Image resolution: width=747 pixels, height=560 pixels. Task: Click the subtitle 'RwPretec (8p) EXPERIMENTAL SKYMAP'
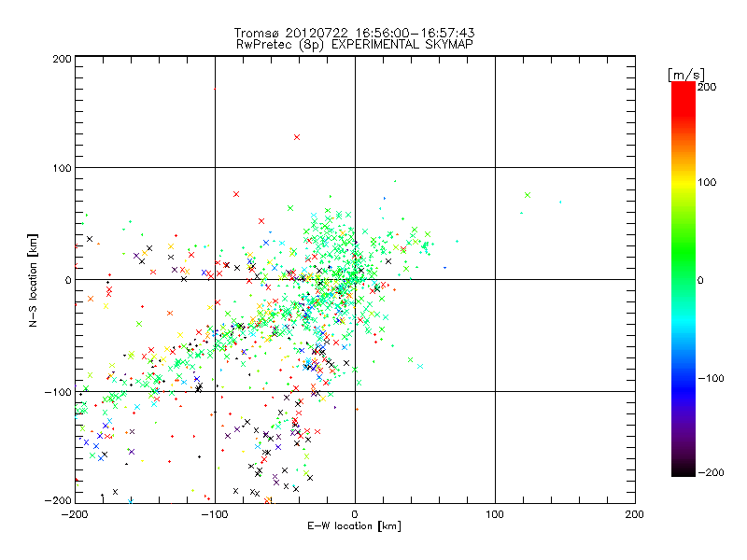355,44
